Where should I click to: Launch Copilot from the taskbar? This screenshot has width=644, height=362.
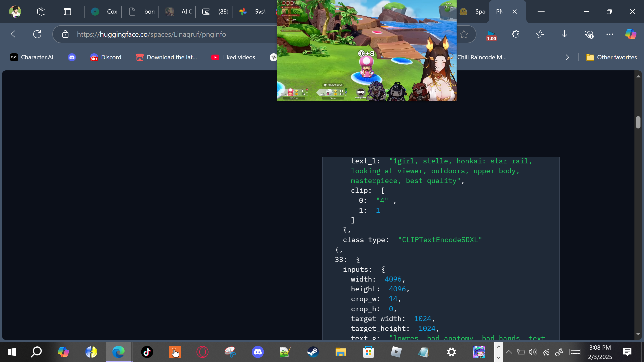pos(63,352)
